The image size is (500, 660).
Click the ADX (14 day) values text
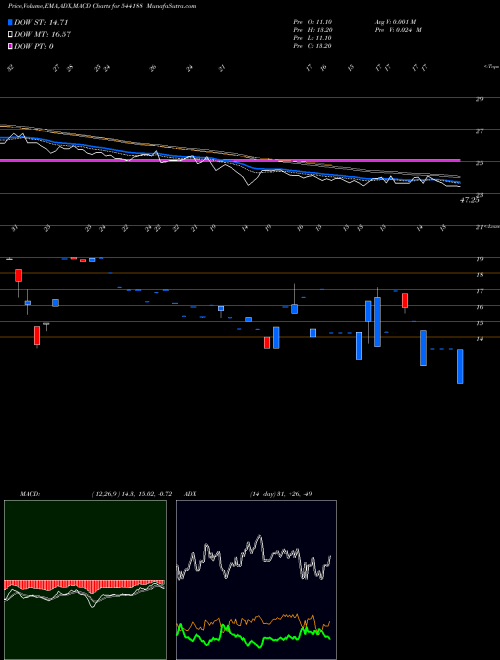coord(281,494)
